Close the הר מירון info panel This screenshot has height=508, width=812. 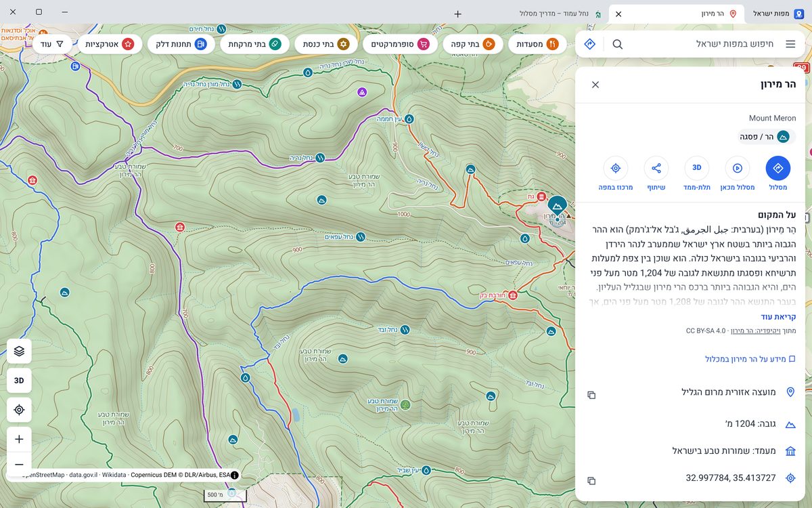(595, 85)
